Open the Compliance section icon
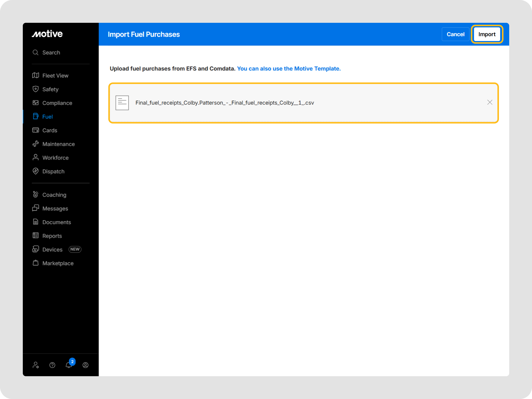532x399 pixels. [x=36, y=103]
